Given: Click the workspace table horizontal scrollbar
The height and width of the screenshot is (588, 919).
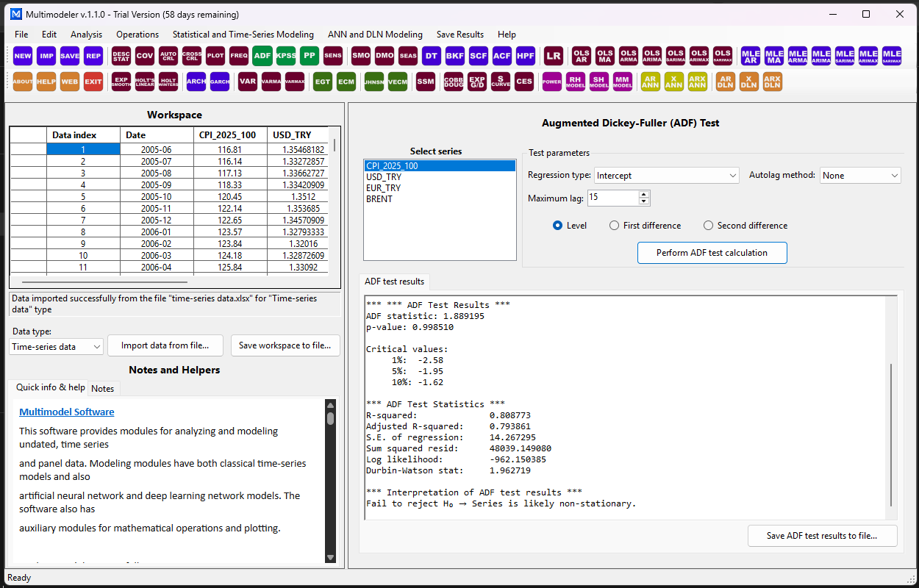Looking at the screenshot, I should click(104, 282).
